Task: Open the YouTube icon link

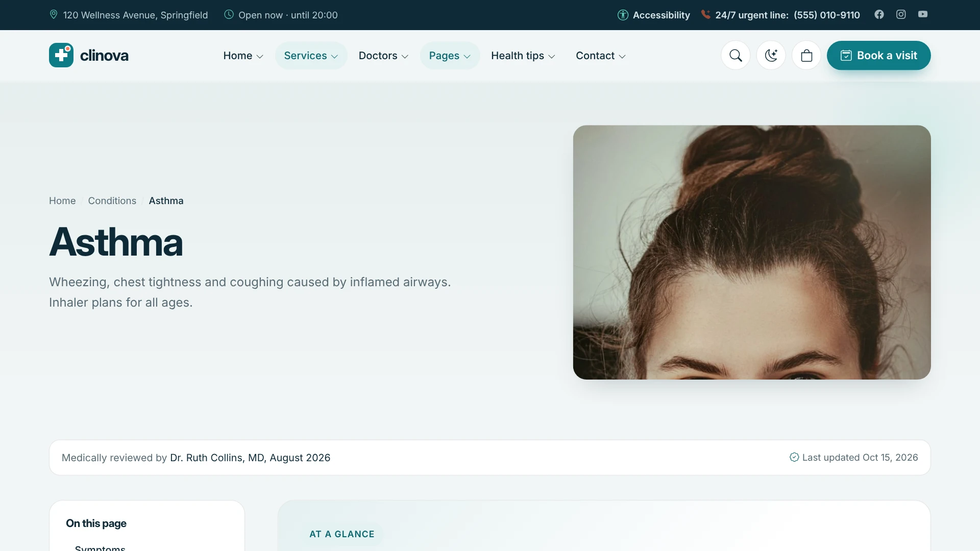Action: [x=923, y=14]
